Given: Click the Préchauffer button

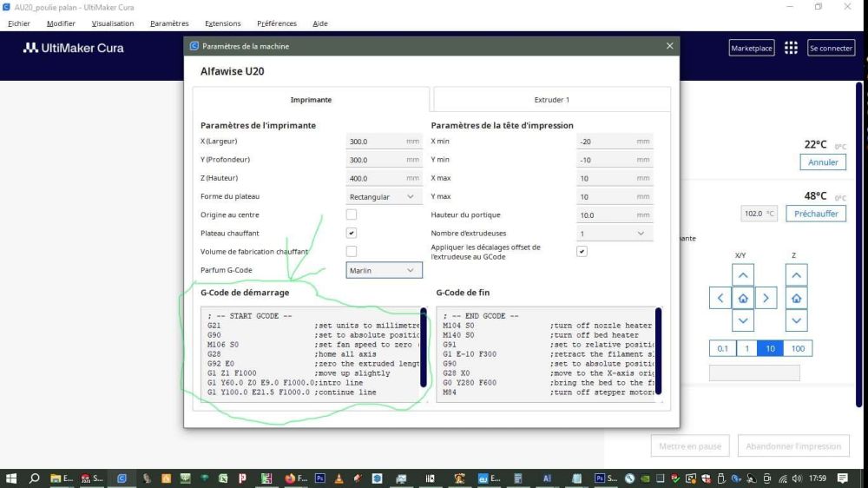Looking at the screenshot, I should click(x=816, y=214).
